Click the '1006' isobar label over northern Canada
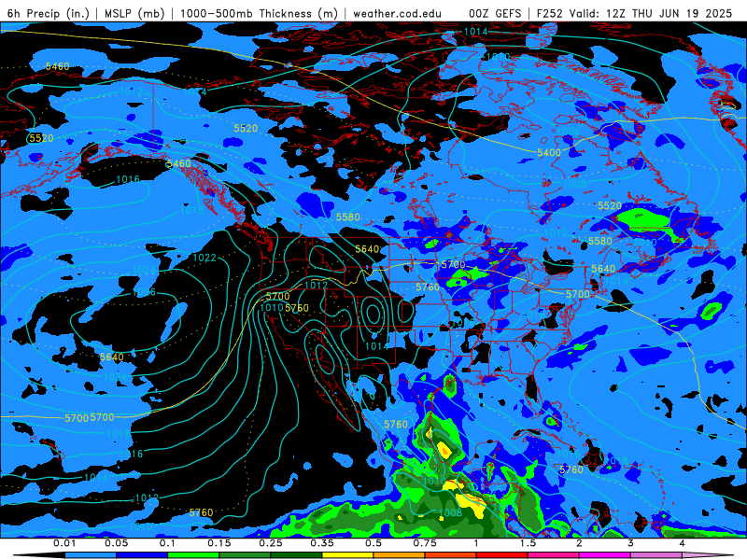Screen dimensions: 747x560 click(569, 132)
